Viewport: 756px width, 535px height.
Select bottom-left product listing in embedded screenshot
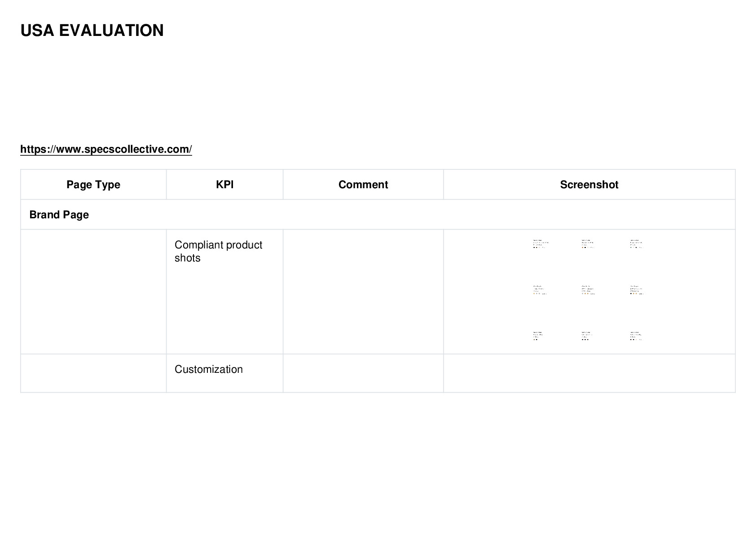538,336
